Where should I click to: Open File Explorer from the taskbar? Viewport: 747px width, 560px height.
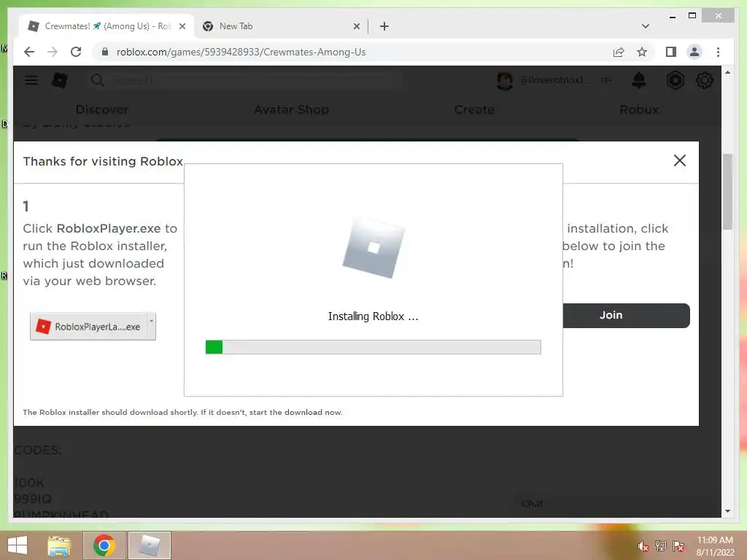point(59,545)
